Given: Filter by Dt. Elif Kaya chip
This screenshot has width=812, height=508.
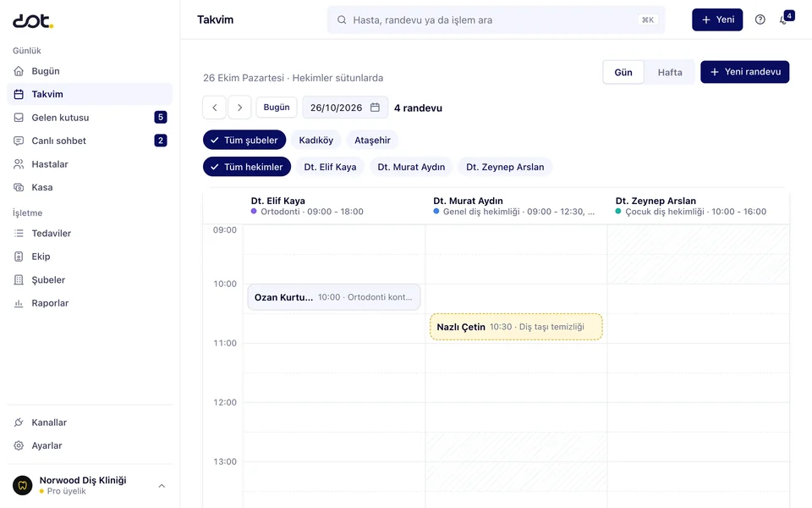Looking at the screenshot, I should click(x=330, y=167).
